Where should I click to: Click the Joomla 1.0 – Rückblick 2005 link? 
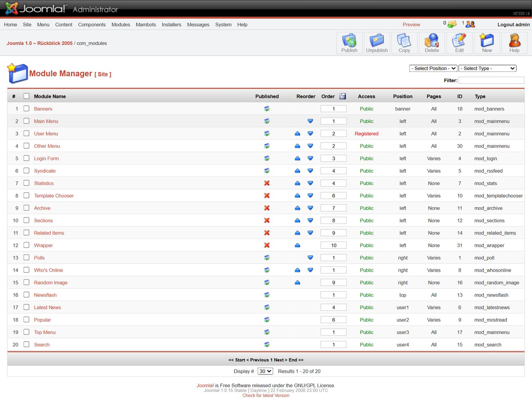tap(40, 43)
